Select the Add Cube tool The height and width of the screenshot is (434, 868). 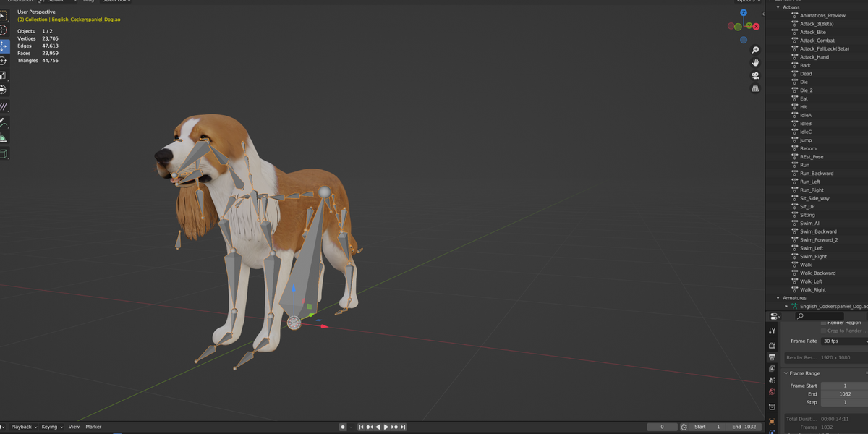3,153
